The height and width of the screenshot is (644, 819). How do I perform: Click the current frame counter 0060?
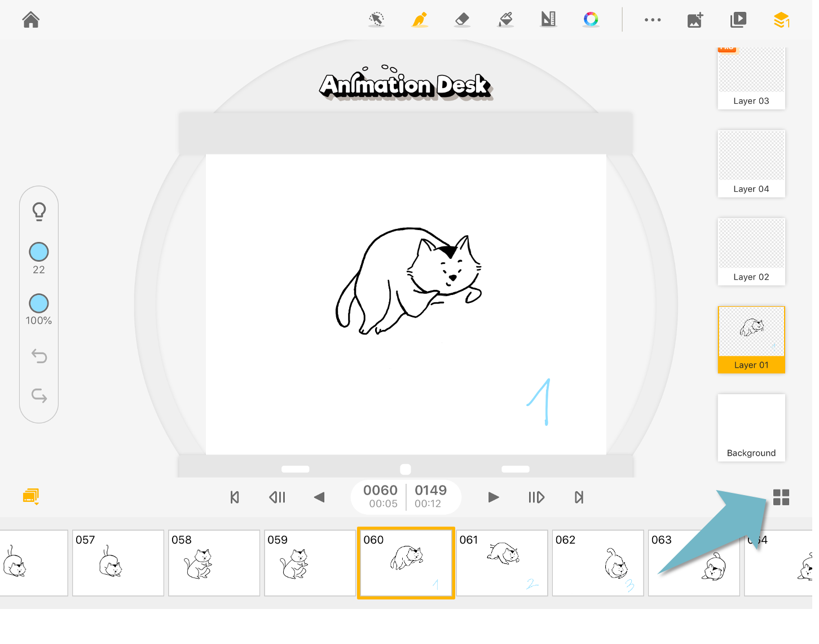pyautogui.click(x=381, y=491)
